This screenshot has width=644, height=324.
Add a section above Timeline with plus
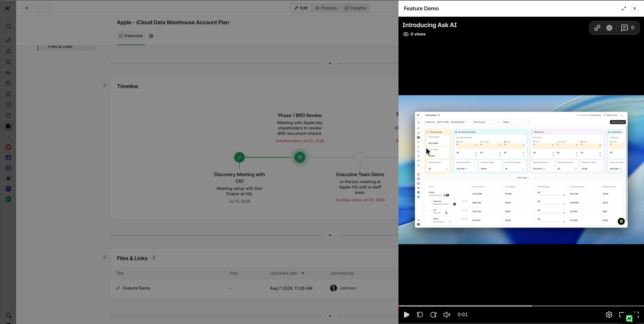pos(330,63)
